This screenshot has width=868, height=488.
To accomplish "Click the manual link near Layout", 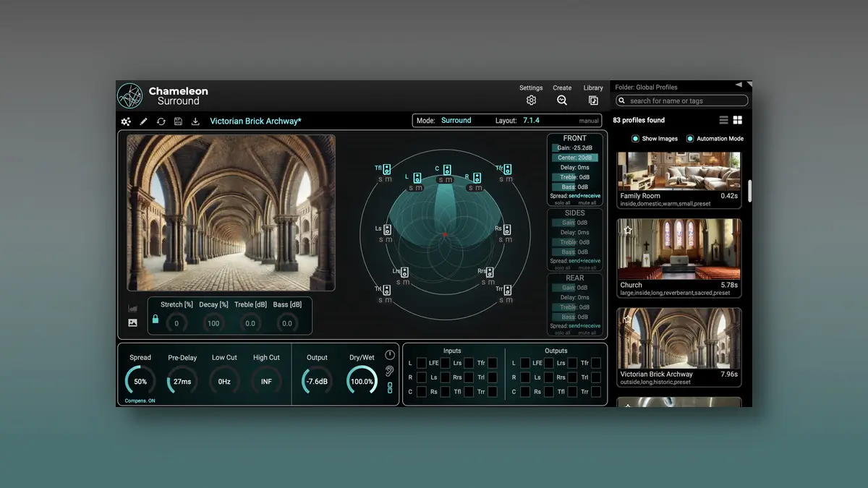I will [x=589, y=121].
